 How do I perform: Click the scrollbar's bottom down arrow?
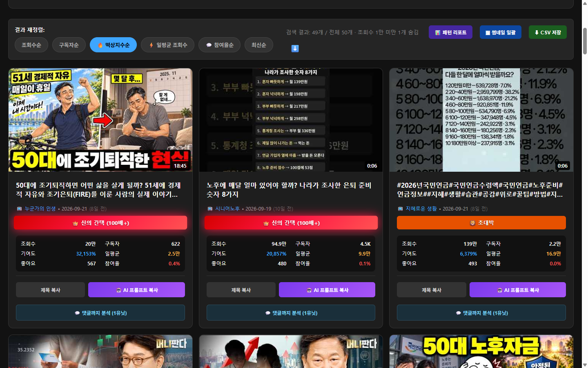tap(585, 365)
